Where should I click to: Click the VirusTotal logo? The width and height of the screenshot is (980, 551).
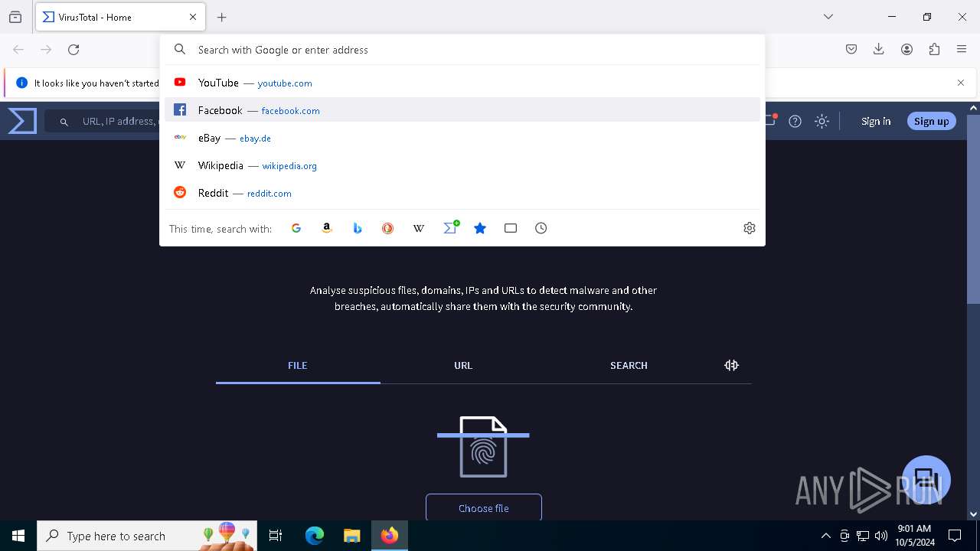(22, 121)
